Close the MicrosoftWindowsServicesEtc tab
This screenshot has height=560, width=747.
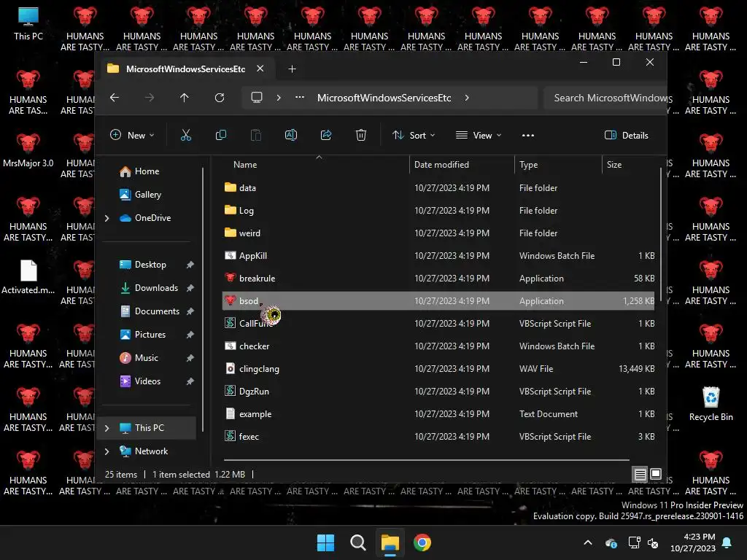coord(260,69)
